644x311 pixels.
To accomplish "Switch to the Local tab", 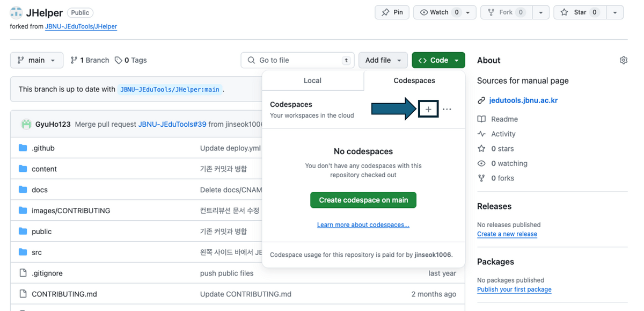I will pos(312,80).
